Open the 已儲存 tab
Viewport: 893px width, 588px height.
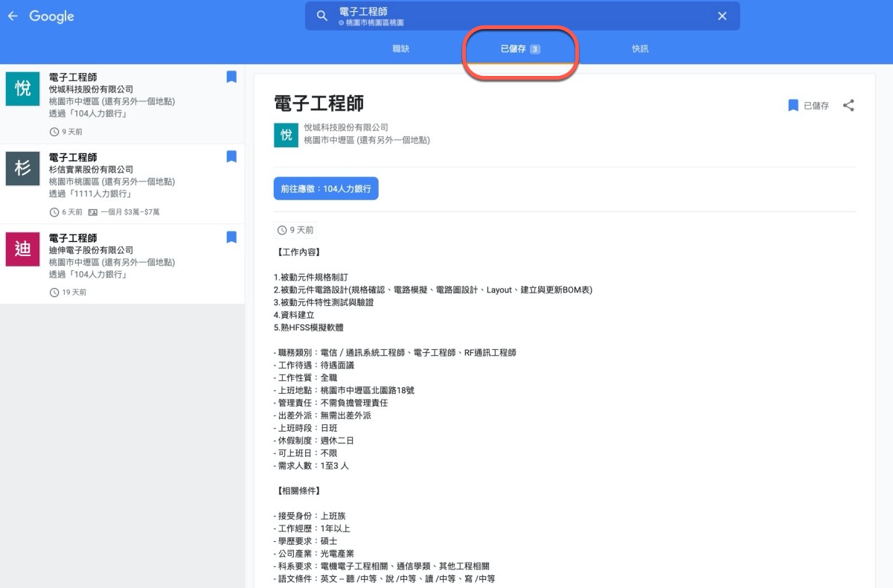[x=520, y=49]
